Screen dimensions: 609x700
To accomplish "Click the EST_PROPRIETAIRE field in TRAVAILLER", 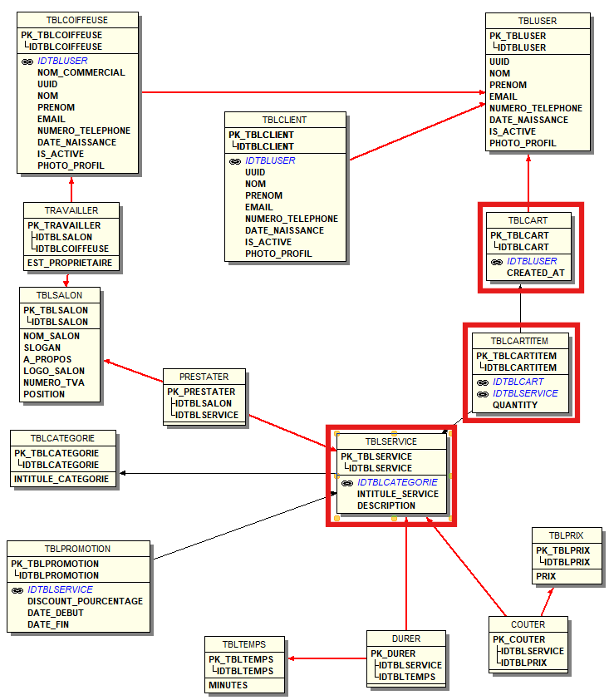I will [71, 264].
